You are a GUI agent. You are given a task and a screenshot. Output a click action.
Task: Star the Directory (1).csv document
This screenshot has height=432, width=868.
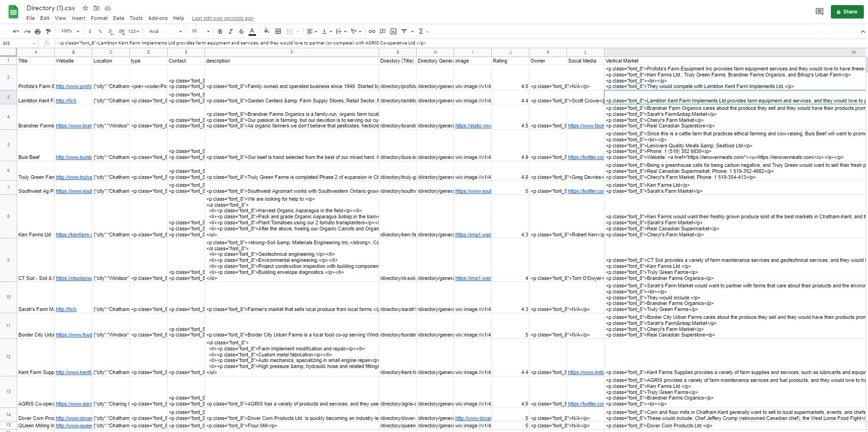(85, 8)
